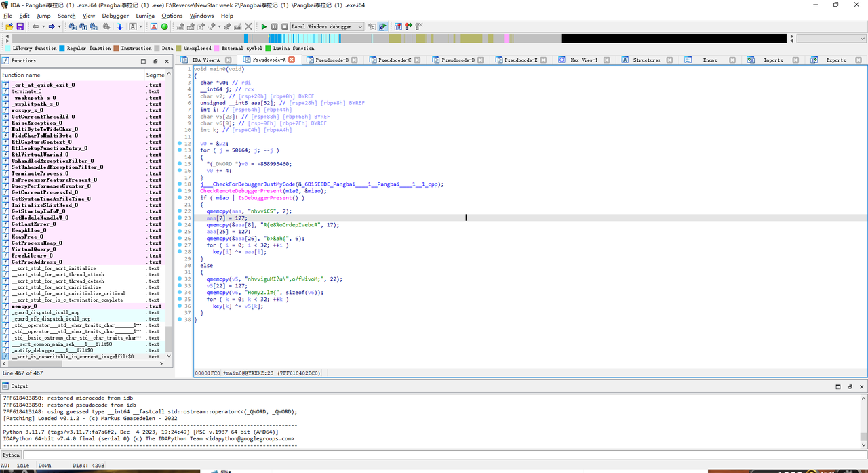
Task: Click the blue down arrow toolbar icon
Action: [120, 26]
